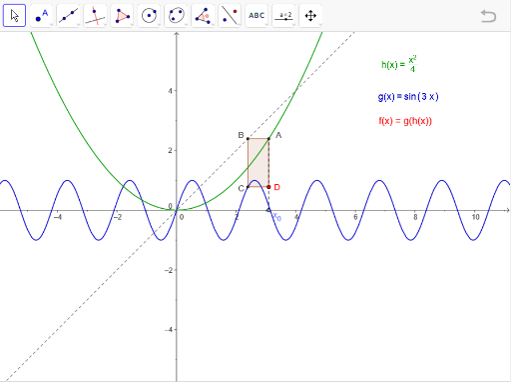Click the red f(x) = g(h(x)) label

[x=405, y=121]
